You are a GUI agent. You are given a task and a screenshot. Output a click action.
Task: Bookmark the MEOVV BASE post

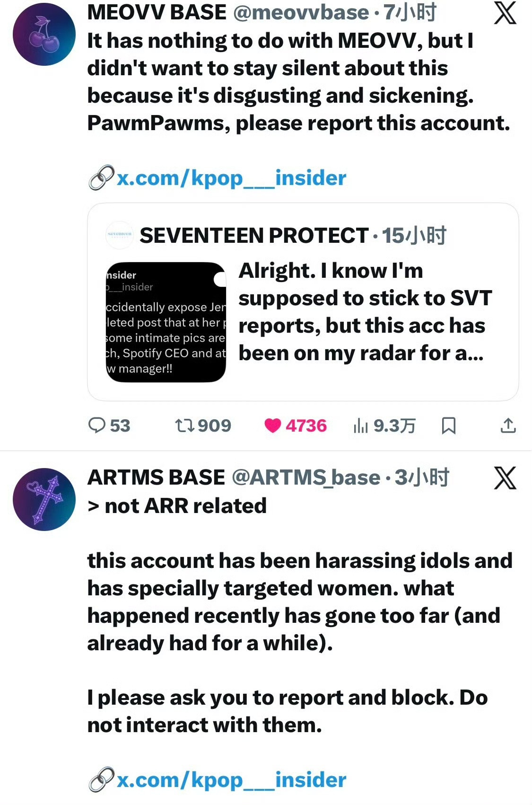coord(448,425)
